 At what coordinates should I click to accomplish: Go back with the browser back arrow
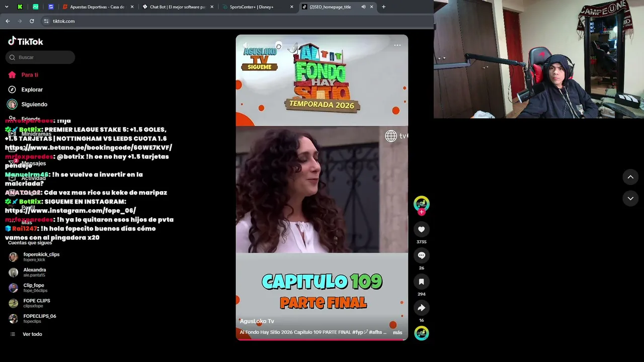[x=8, y=21]
